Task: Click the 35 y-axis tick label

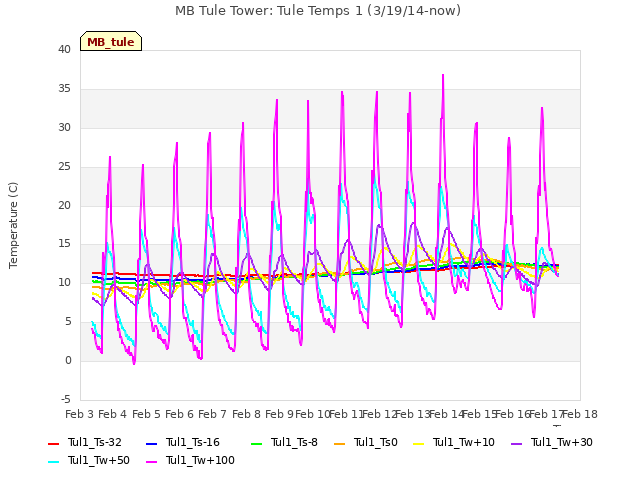Action: click(x=64, y=89)
